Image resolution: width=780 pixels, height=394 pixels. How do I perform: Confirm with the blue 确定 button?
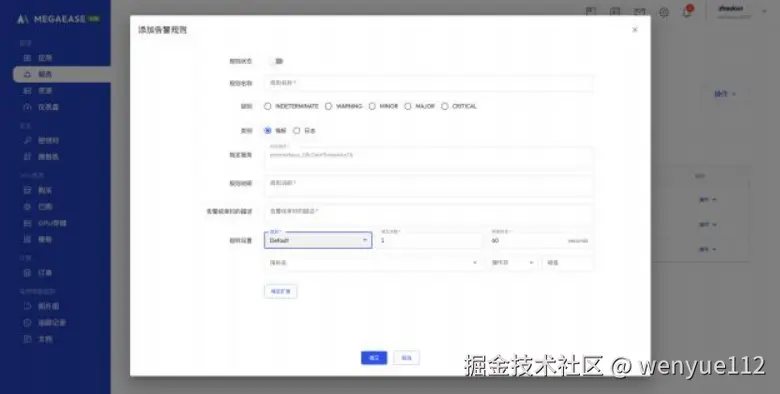(374, 358)
